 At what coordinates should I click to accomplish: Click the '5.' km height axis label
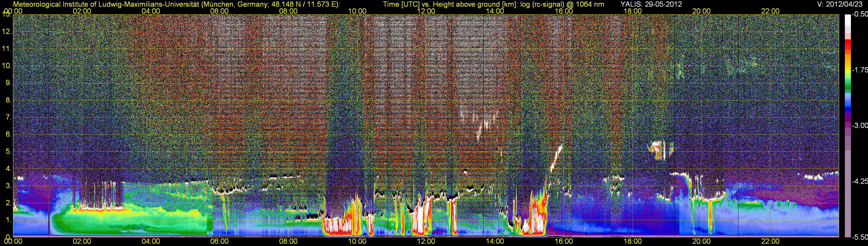tap(8, 151)
